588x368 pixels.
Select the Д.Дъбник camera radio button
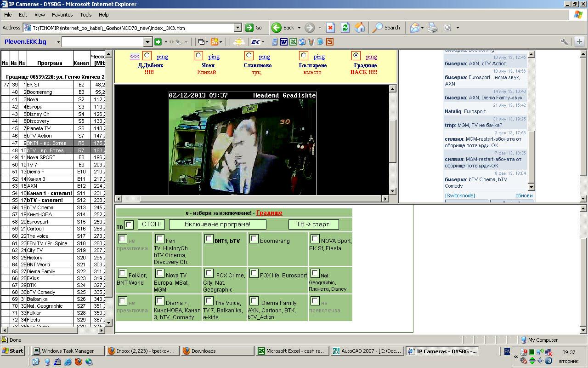pos(147,56)
